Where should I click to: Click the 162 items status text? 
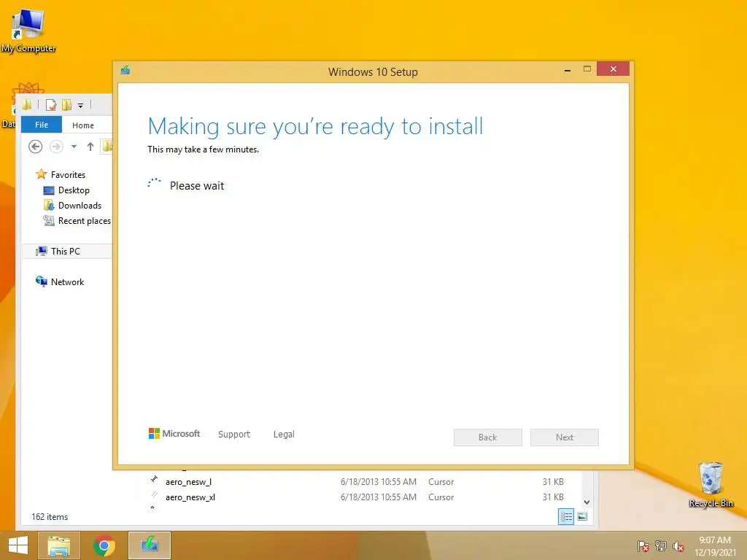click(x=50, y=517)
